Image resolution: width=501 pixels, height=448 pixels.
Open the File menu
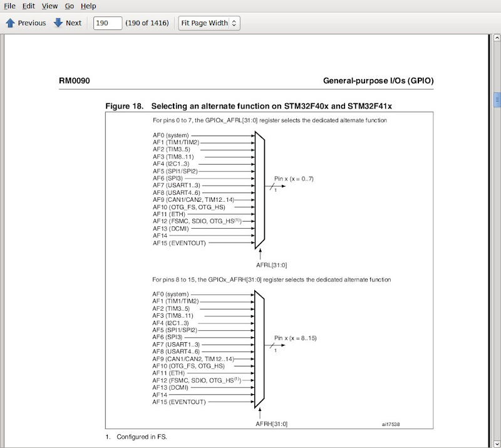pos(9,6)
